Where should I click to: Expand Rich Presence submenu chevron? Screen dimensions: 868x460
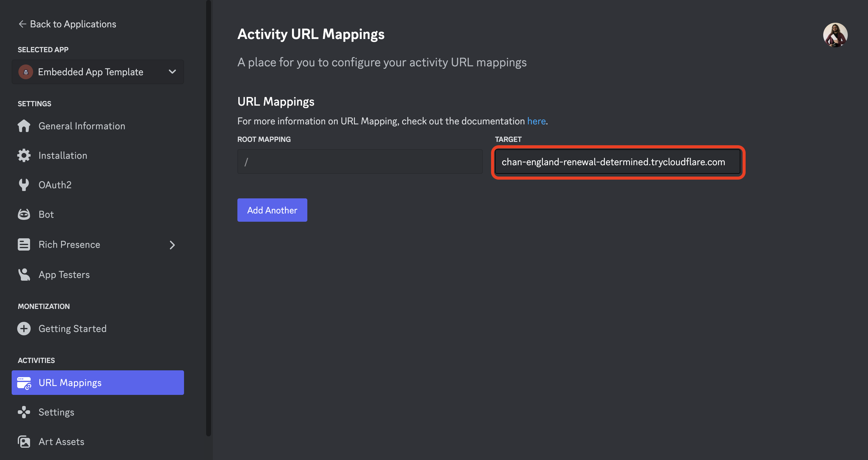click(x=172, y=245)
